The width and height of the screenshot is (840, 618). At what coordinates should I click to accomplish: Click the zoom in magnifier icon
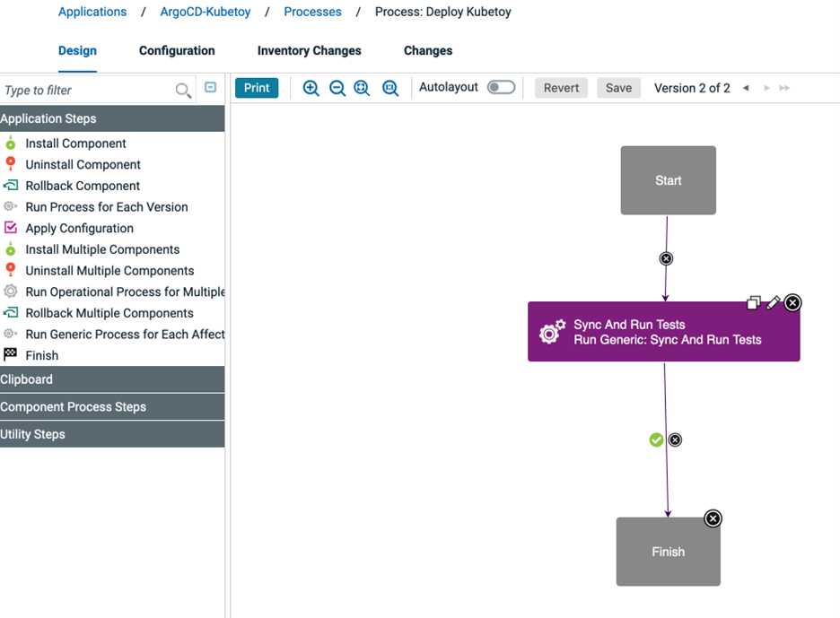coord(311,88)
